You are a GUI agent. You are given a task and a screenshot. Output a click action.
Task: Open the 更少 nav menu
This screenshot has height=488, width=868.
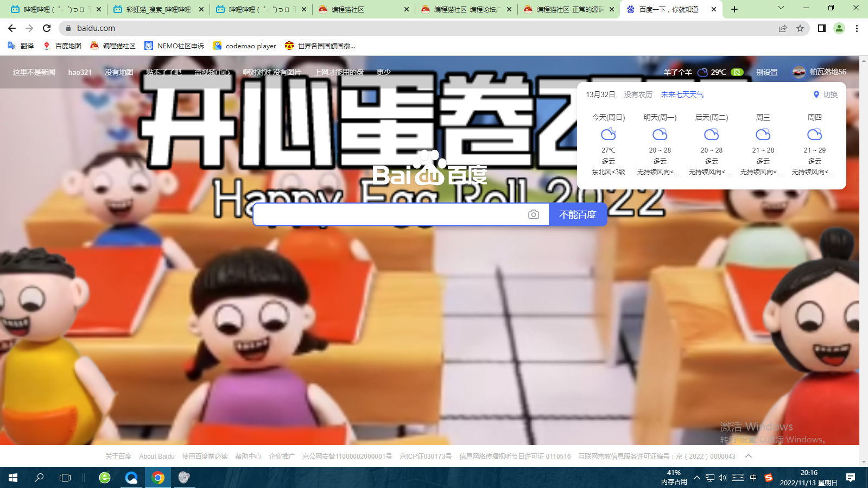[384, 72]
